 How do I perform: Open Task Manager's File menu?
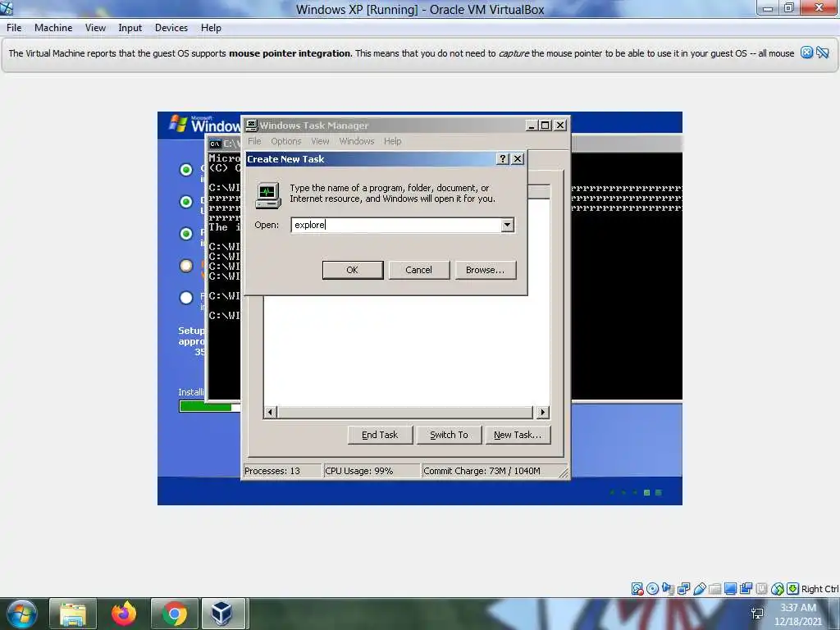pyautogui.click(x=254, y=141)
